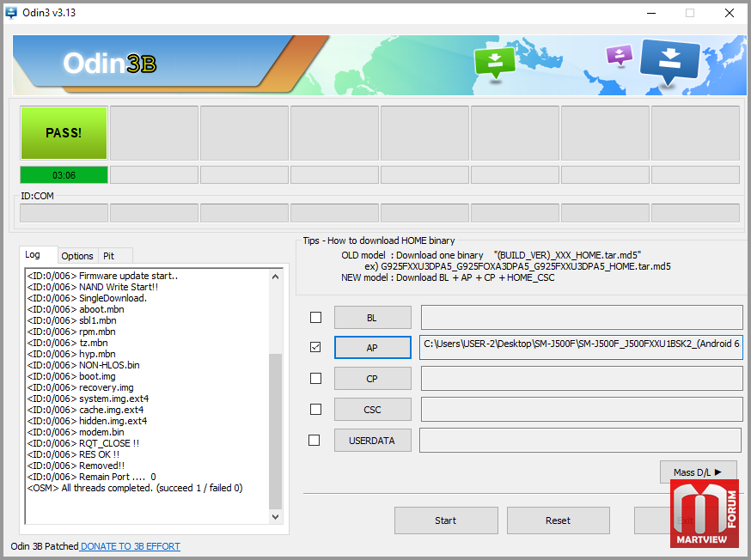This screenshot has height=560, width=751.
Task: Click the Start button
Action: click(446, 520)
